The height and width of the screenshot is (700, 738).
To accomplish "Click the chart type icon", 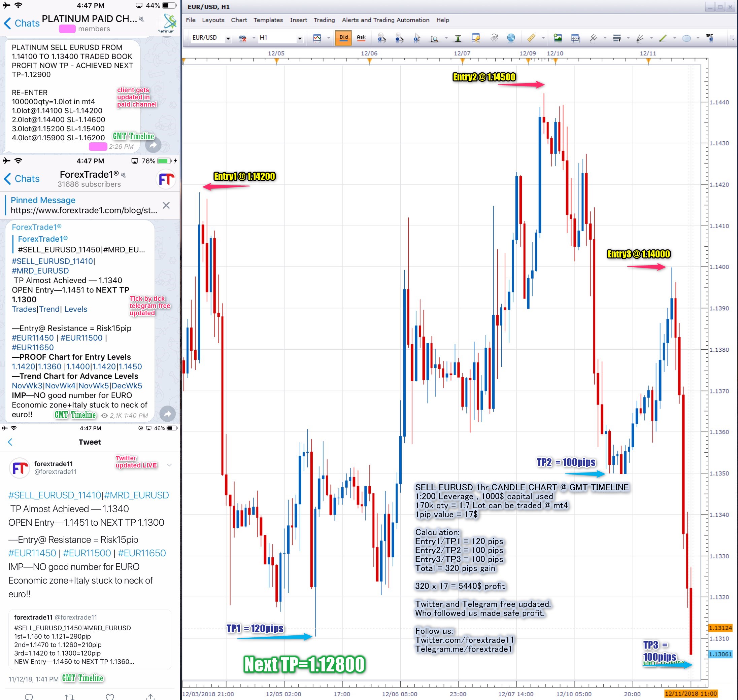I will pyautogui.click(x=317, y=38).
